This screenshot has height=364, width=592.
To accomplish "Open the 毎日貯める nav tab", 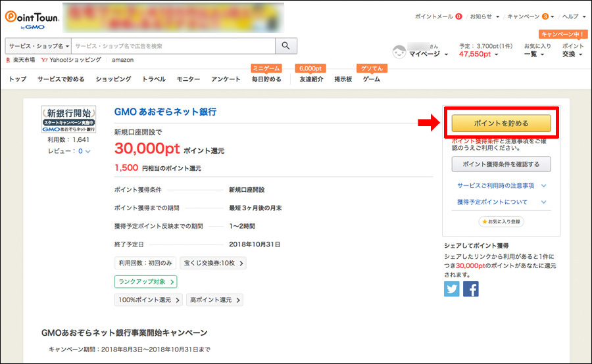I will click(x=266, y=80).
